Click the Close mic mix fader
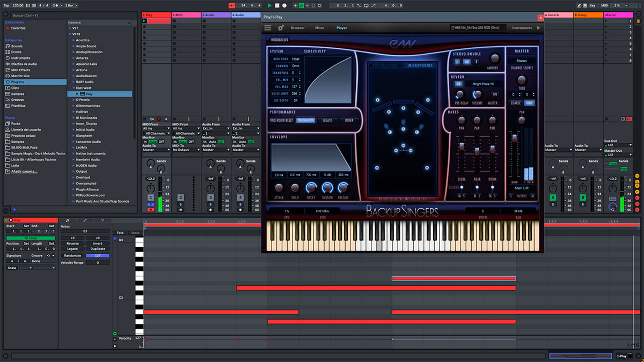Viewport: 644px width, 362px height. 461,147
